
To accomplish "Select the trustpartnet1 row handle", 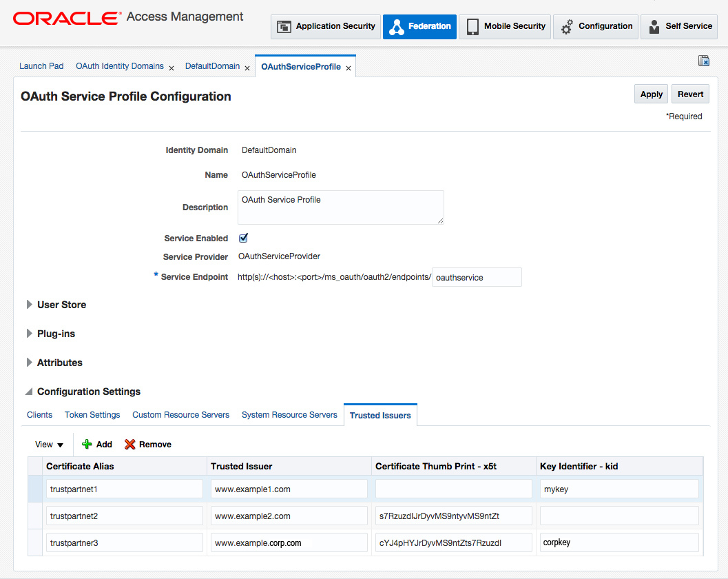I will (x=35, y=489).
